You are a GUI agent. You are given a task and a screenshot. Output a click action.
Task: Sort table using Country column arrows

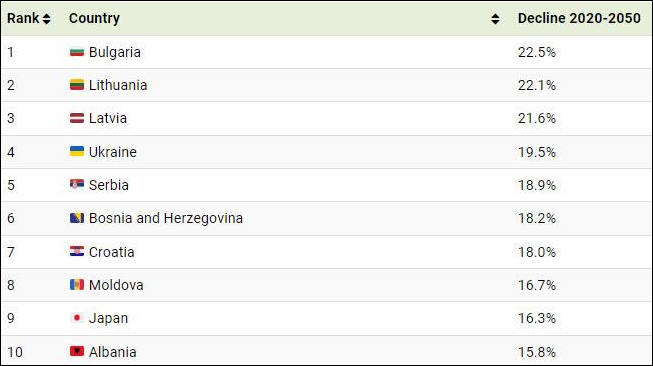(495, 19)
